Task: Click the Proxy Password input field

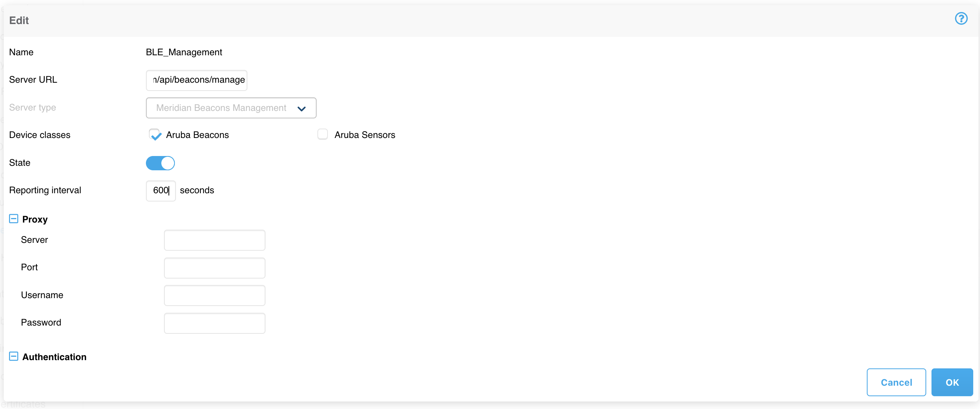Action: coord(214,323)
